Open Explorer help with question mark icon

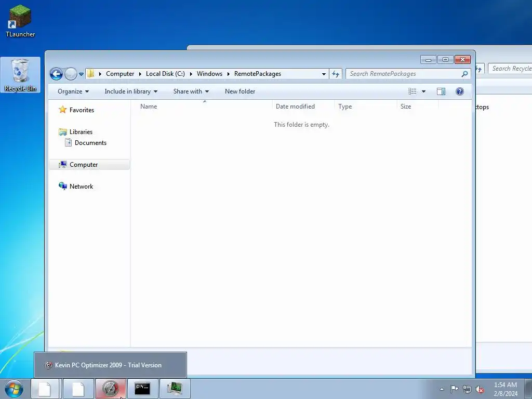(x=460, y=91)
